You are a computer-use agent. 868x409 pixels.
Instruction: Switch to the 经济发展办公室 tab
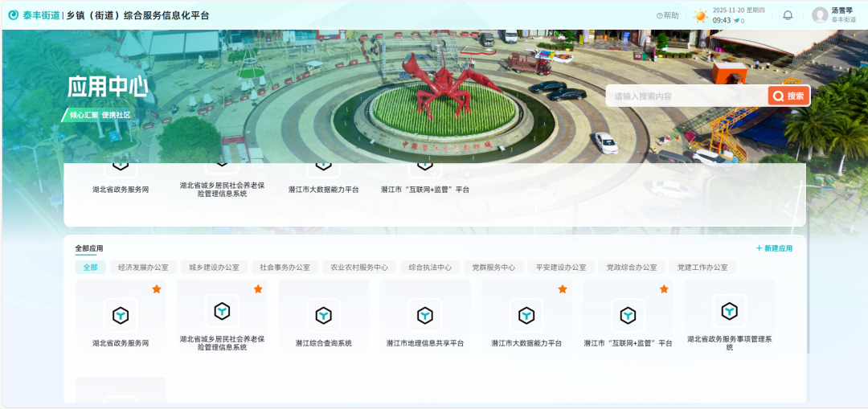point(143,268)
